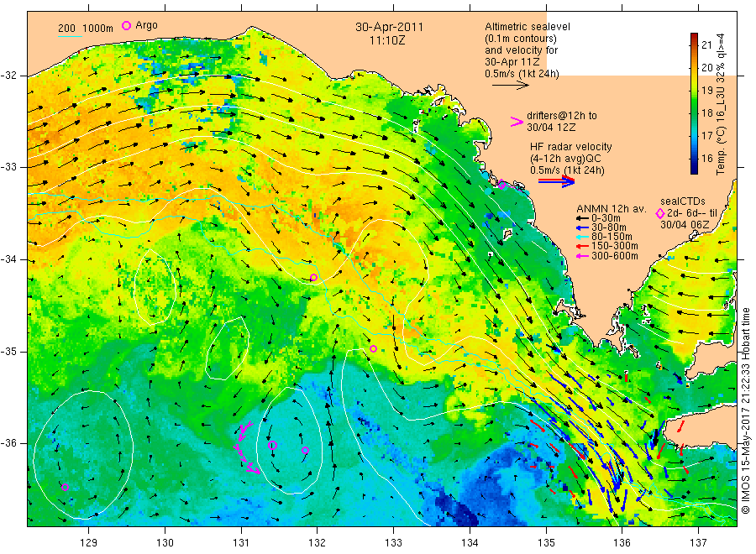The image size is (756, 554).
Task: Click the '200 1000m' depth contour label
Action: (x=86, y=29)
